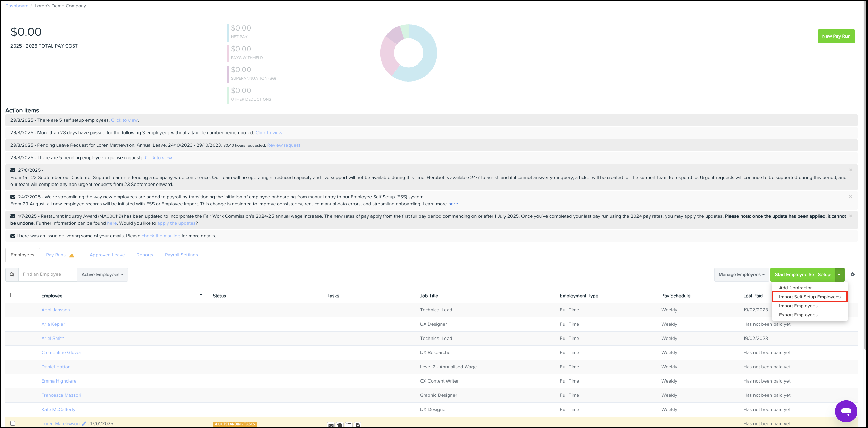Tick the checkbox for Loren Matehwson
The image size is (868, 428).
coord(13,423)
